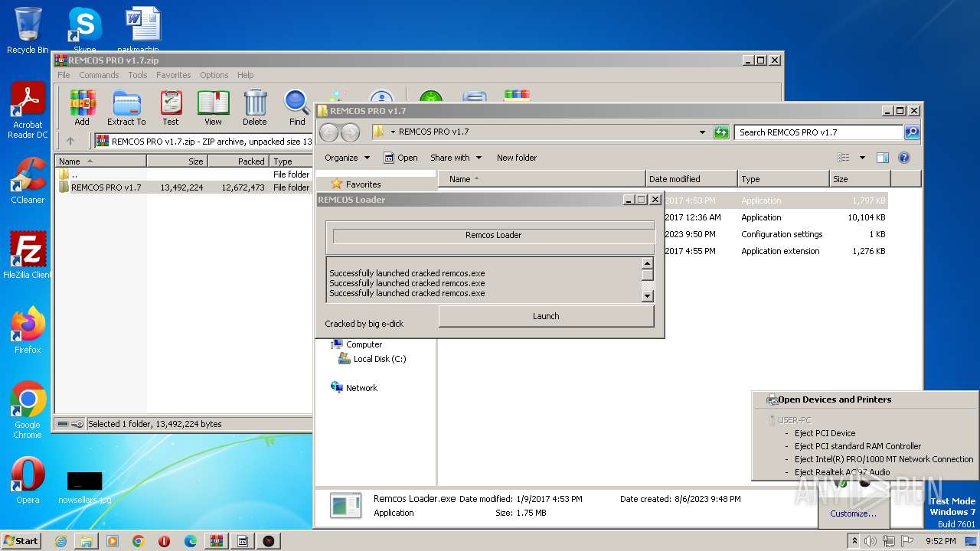Toggle the preview pane icon in Explorer
Screen dimensions: 980x551
pyautogui.click(x=883, y=158)
